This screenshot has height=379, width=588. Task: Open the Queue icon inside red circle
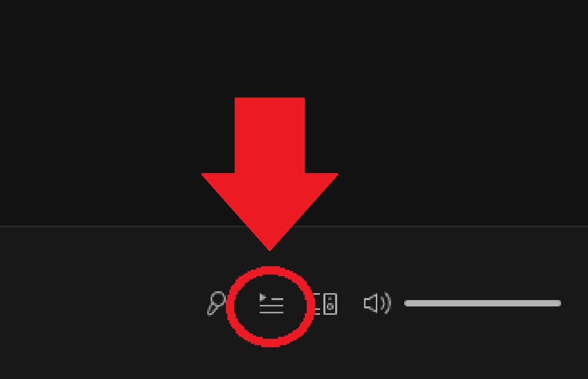[x=271, y=303]
